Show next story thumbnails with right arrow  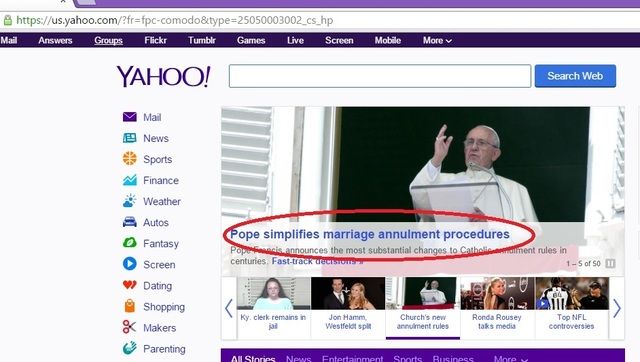[x=617, y=309]
